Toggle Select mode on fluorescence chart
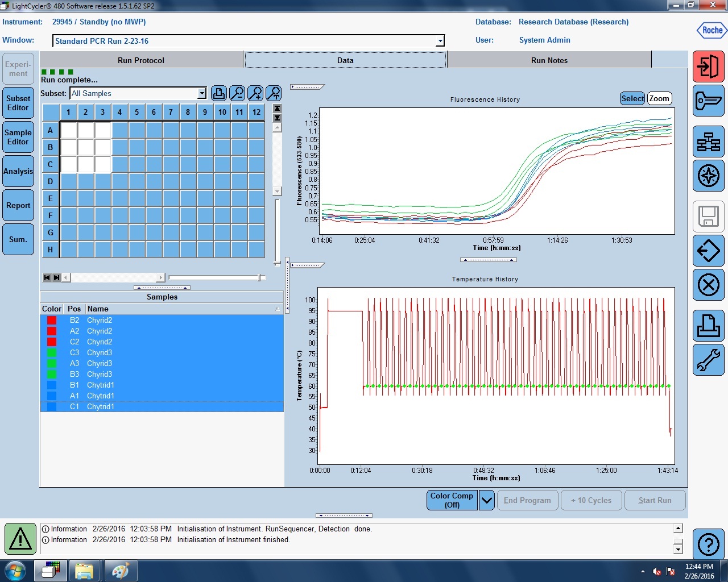 click(x=632, y=98)
